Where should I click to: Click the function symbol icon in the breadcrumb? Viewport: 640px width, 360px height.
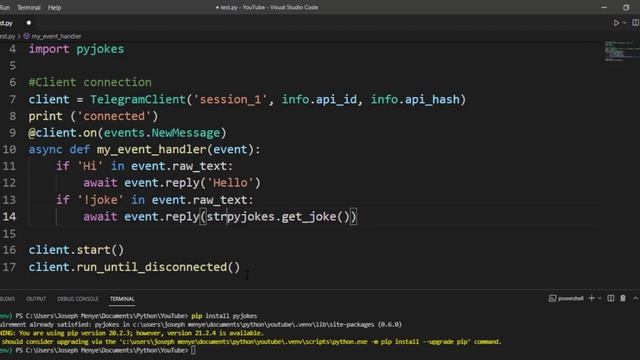[27, 36]
